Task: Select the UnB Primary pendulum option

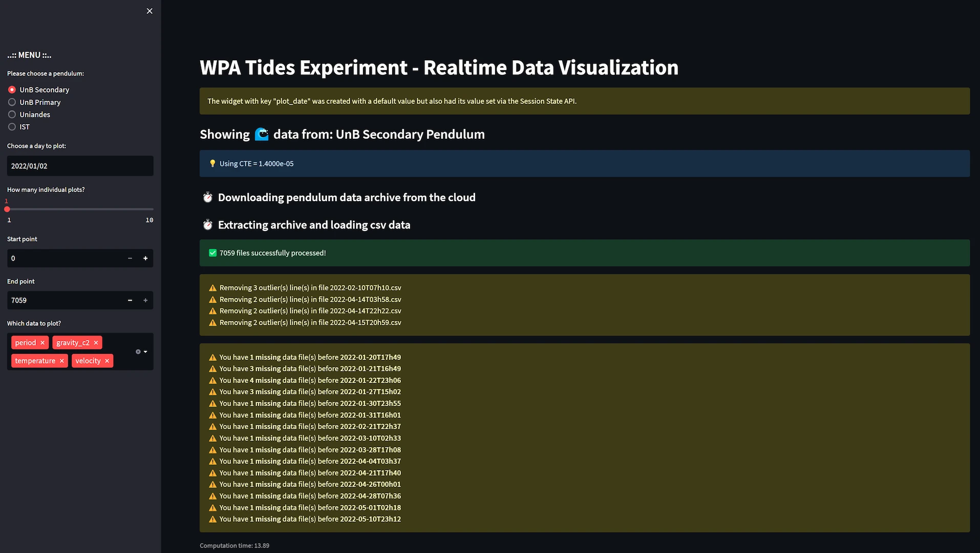Action: [x=12, y=102]
